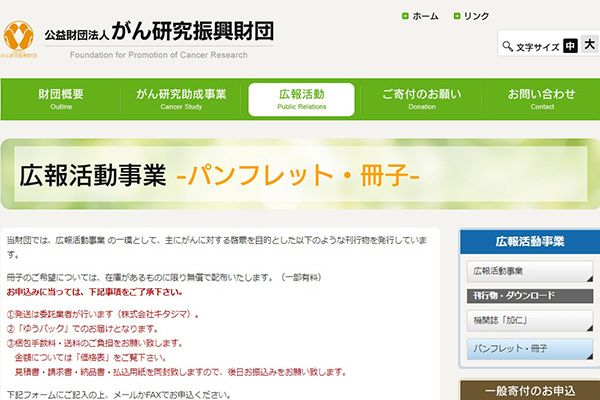Go to ご寄付のお願い Donation page
This screenshot has width=600, height=400.
(x=422, y=99)
